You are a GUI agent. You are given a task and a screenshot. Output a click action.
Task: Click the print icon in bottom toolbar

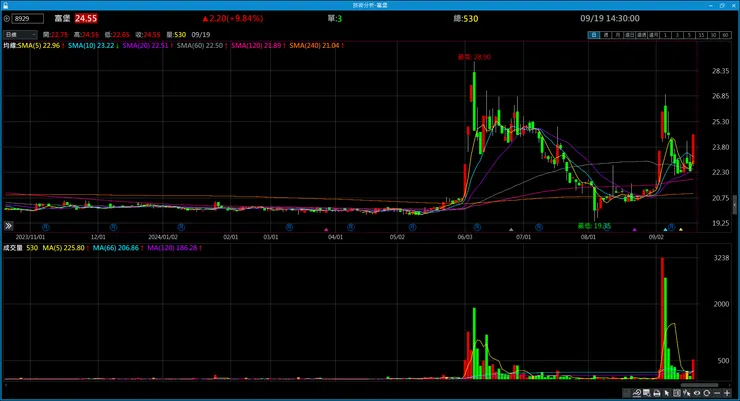[x=657, y=393]
